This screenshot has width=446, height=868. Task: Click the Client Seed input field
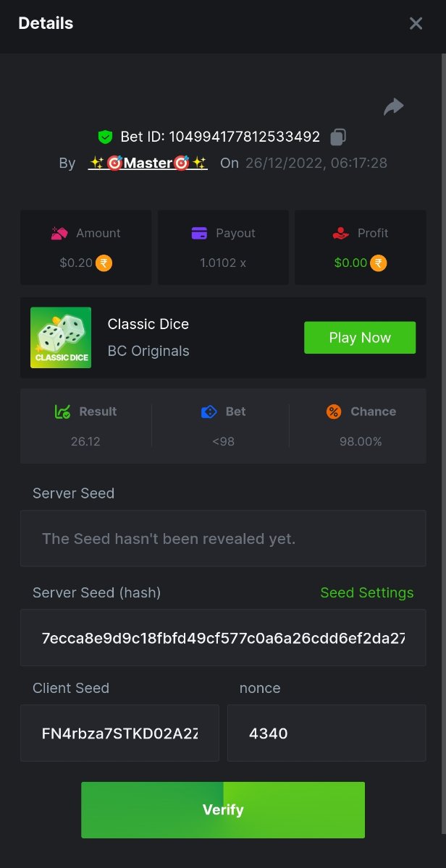tap(119, 733)
